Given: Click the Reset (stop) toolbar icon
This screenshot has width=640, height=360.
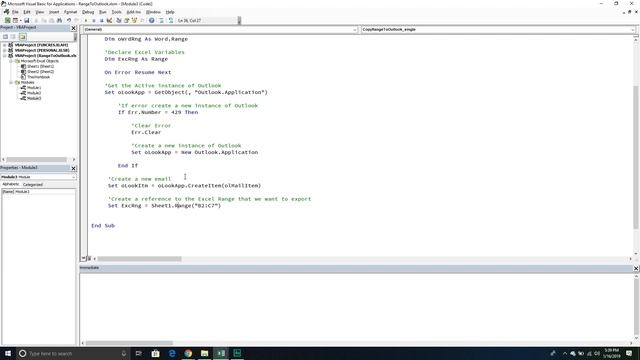Looking at the screenshot, I should coord(101,20).
